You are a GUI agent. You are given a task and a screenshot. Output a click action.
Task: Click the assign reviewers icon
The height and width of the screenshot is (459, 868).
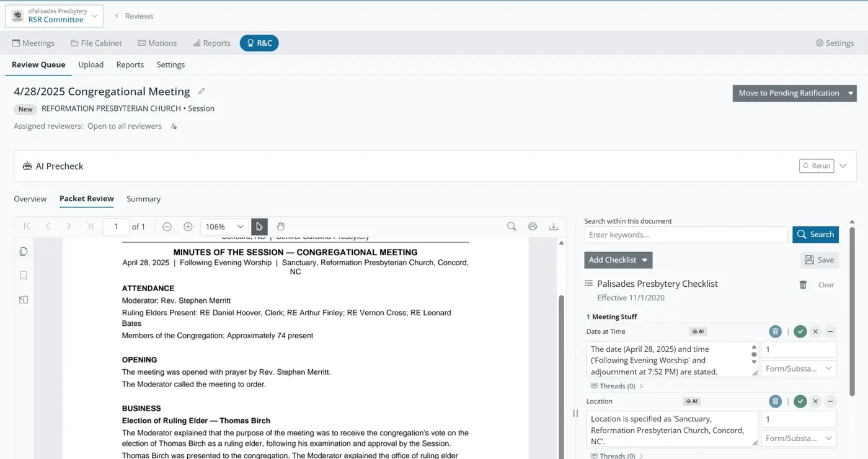pos(174,126)
